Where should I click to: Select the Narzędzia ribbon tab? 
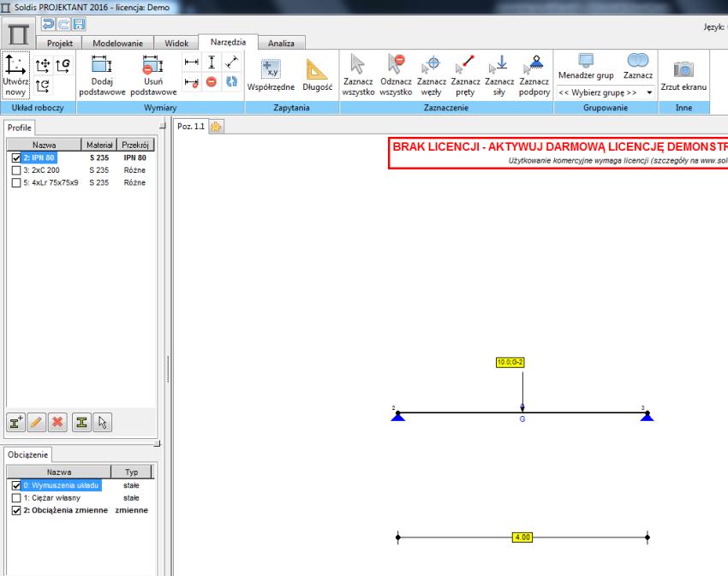click(x=228, y=42)
